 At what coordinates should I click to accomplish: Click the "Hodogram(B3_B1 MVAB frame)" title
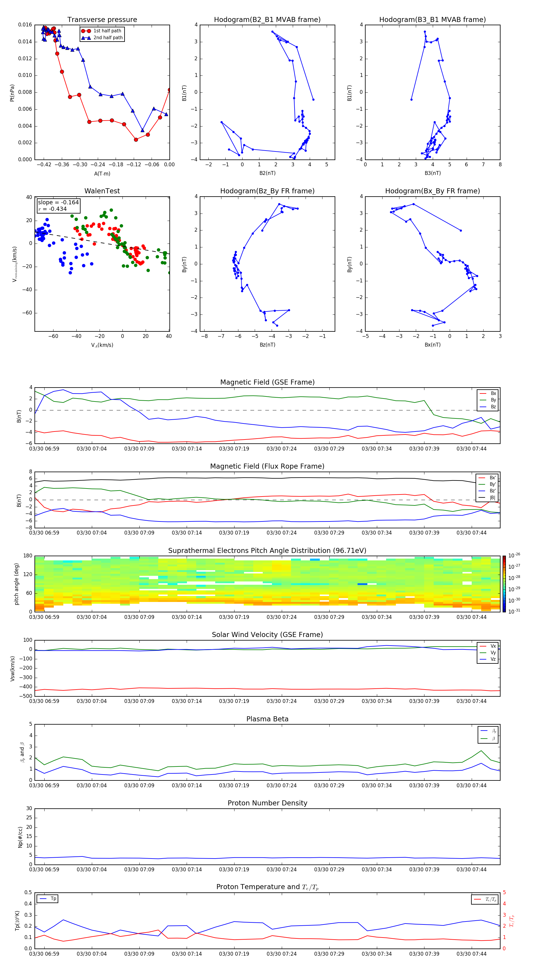(x=432, y=19)
